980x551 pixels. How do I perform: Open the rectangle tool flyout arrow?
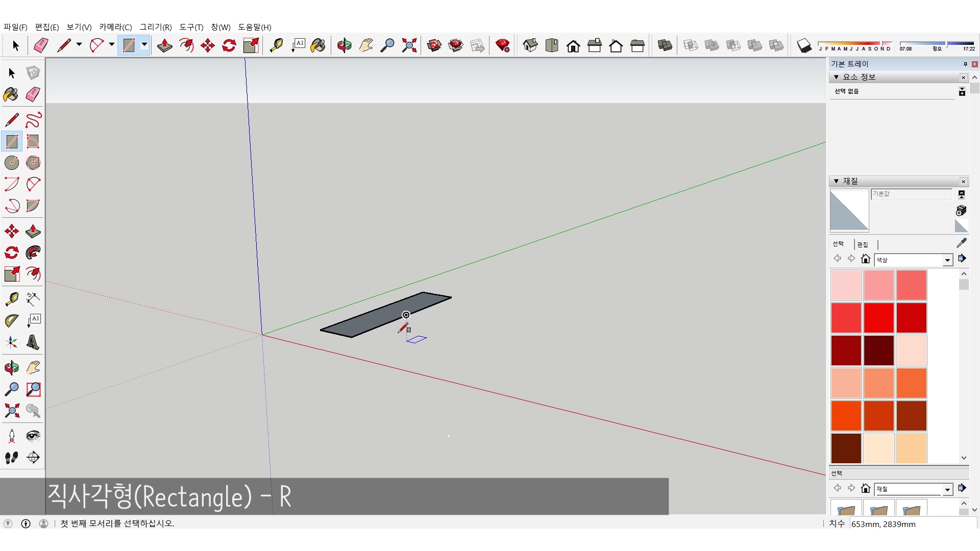pyautogui.click(x=144, y=45)
